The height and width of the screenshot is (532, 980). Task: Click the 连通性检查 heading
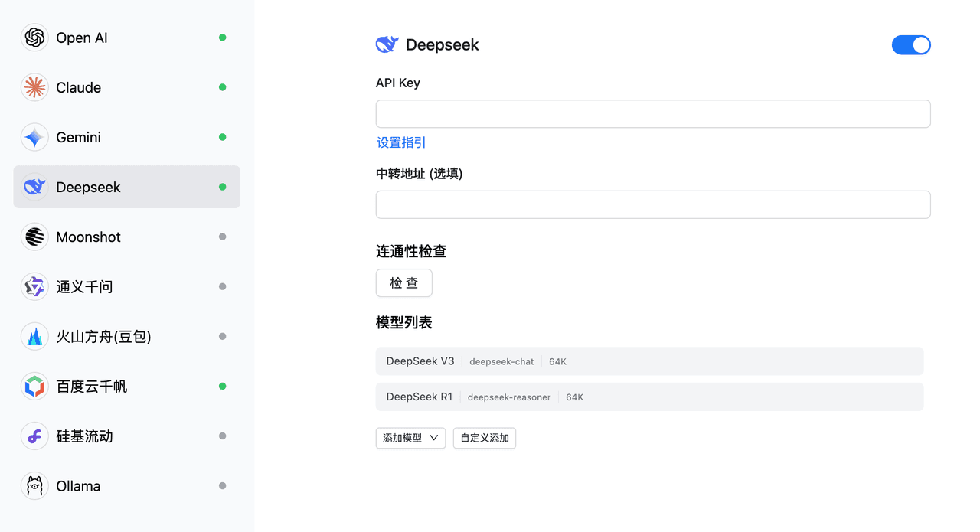411,250
